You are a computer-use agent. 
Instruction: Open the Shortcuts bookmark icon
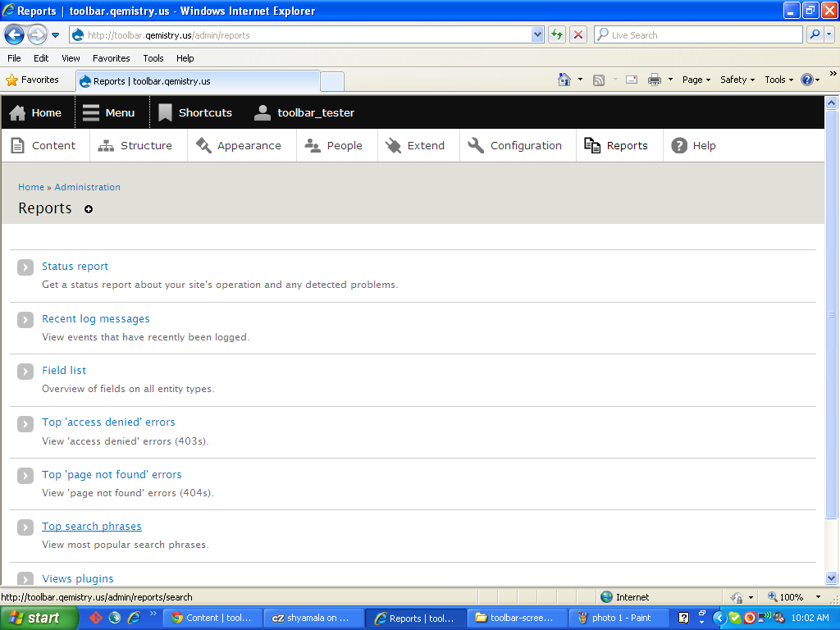164,112
